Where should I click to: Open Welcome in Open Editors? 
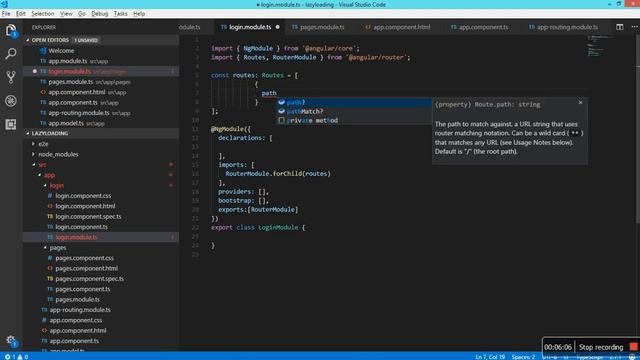point(61,51)
